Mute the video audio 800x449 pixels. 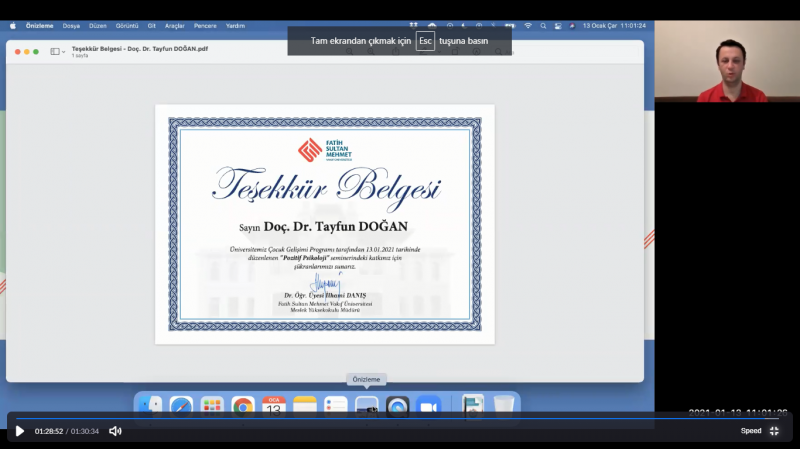pos(115,431)
